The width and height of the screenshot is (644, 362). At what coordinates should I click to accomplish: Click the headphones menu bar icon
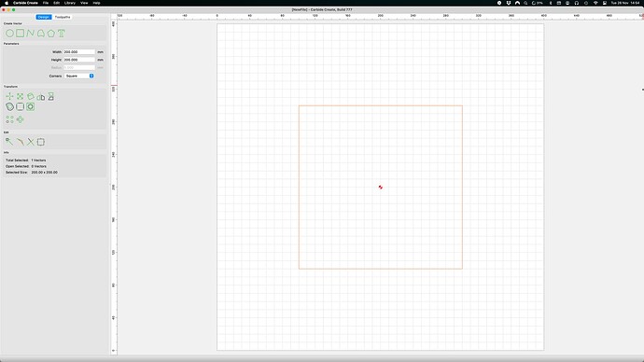577,3
